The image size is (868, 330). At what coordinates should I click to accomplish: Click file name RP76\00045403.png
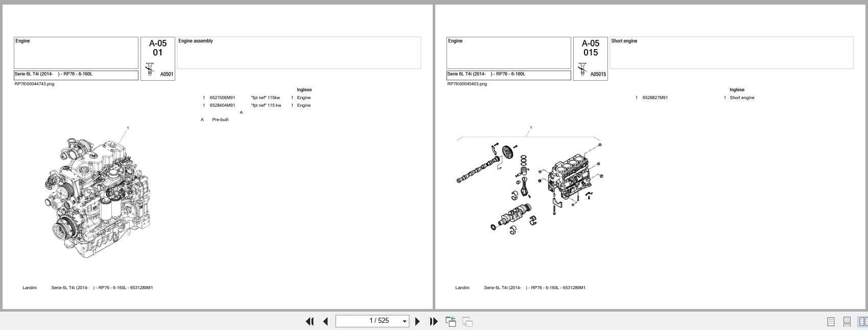point(467,84)
